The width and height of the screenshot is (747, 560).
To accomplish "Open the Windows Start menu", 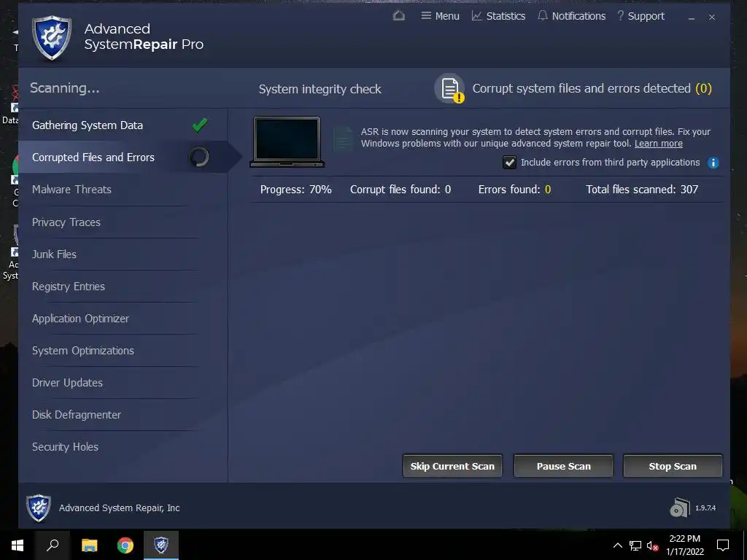I will (x=18, y=545).
